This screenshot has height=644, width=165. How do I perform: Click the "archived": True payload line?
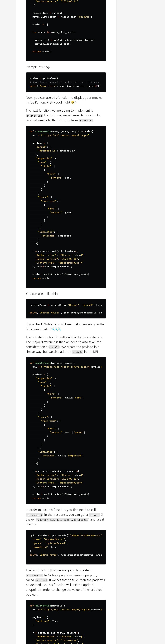pyautogui.click(x=47, y=621)
